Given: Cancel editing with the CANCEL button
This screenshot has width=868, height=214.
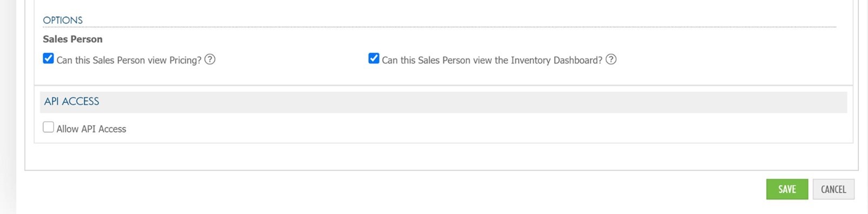Looking at the screenshot, I should (x=833, y=189).
